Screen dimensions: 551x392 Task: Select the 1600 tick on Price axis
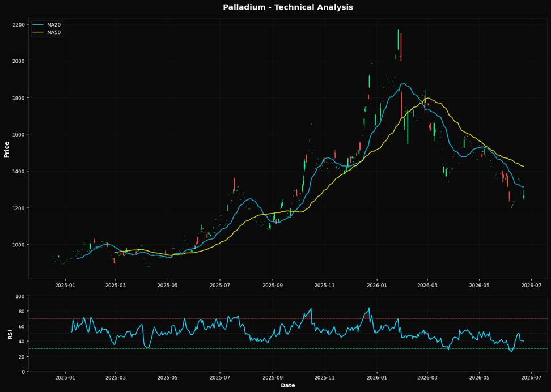(x=19, y=134)
